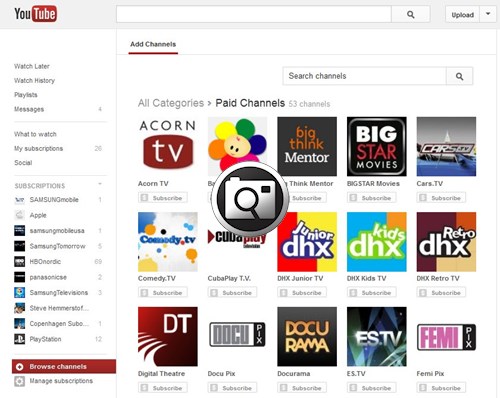
Task: Click the channel search magnifier icon
Action: [x=459, y=76]
